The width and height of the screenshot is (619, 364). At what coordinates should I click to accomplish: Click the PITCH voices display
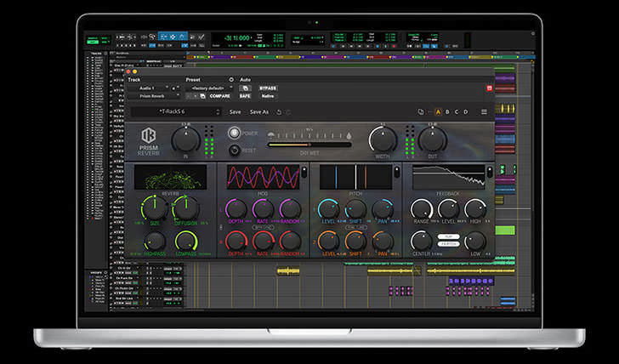[x=355, y=177]
